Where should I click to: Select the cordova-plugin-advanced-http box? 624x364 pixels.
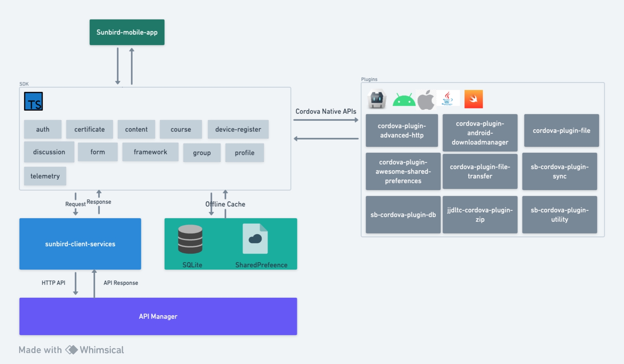tap(402, 131)
